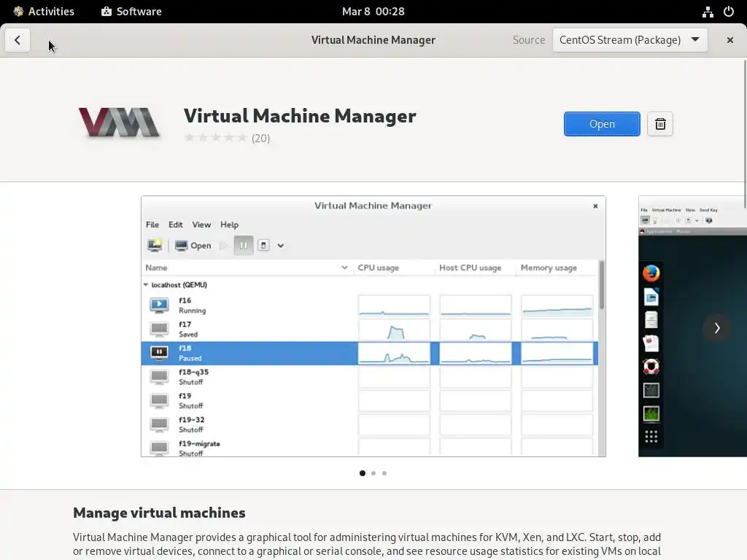The height and width of the screenshot is (560, 747).
Task: Expand the CentOS Stream (Package) source dropdown
Action: pos(630,40)
